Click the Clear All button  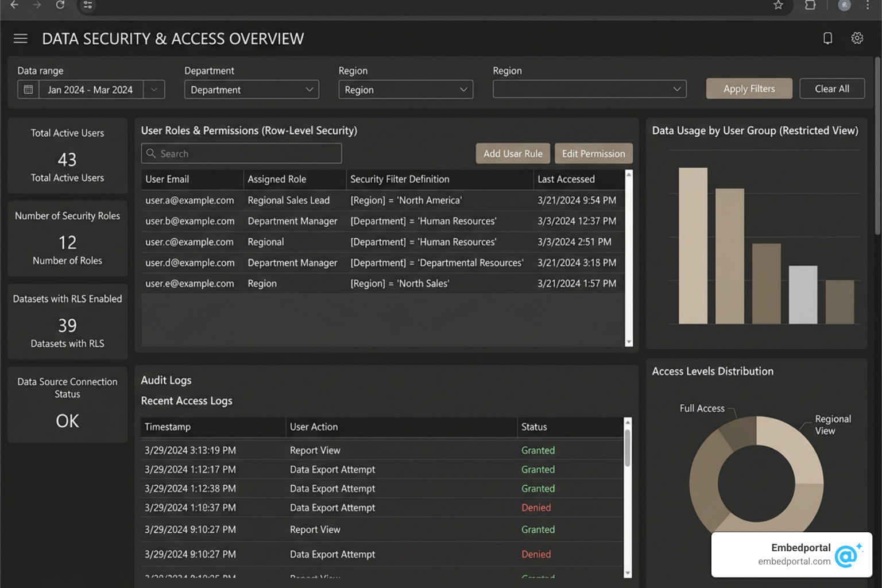pos(832,88)
